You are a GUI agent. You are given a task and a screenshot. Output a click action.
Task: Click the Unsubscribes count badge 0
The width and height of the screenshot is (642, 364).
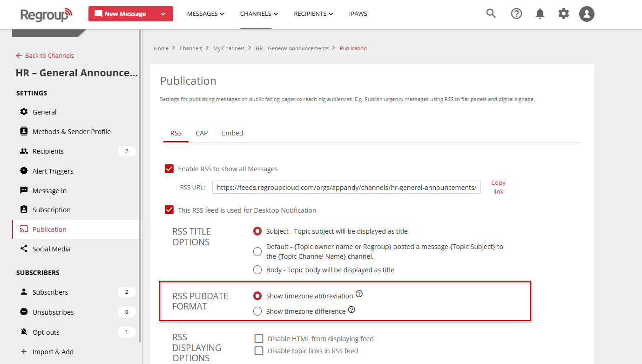pyautogui.click(x=127, y=312)
